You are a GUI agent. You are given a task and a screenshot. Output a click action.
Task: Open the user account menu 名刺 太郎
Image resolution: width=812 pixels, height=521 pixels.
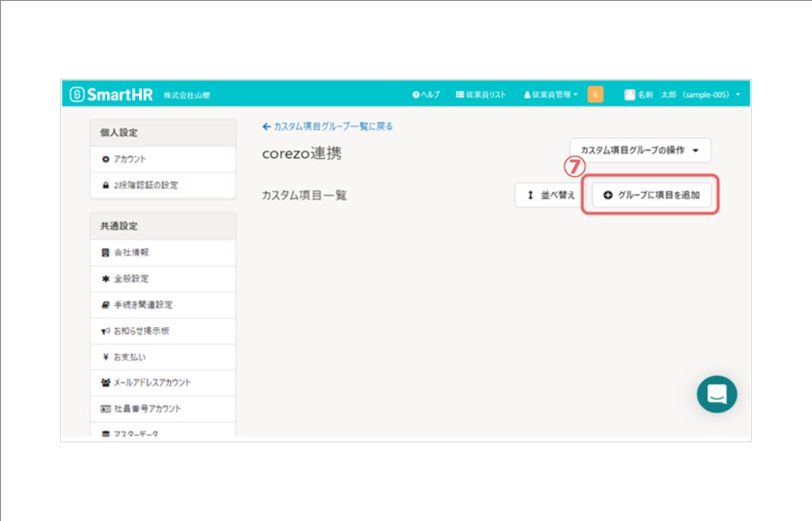click(x=683, y=95)
